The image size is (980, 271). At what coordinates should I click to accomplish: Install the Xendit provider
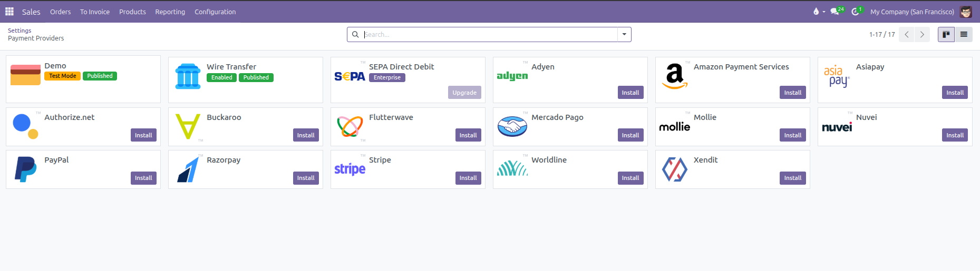[x=793, y=178]
